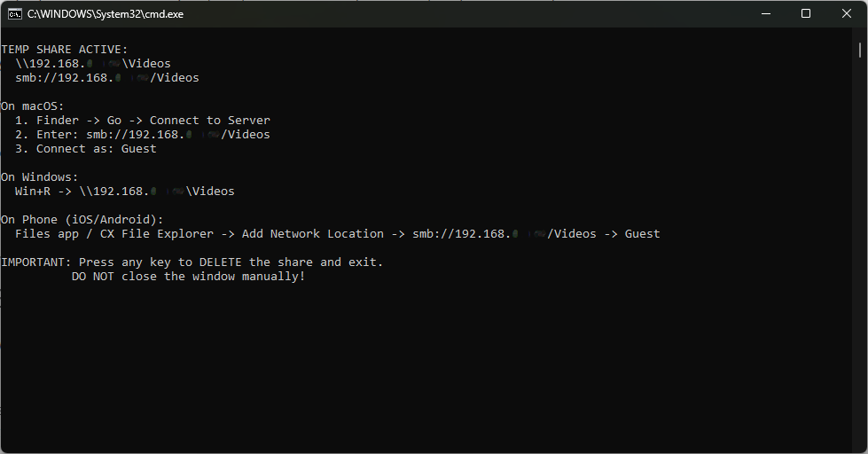868x454 pixels.
Task: Click the DO NOT close the window warning
Action: (188, 277)
